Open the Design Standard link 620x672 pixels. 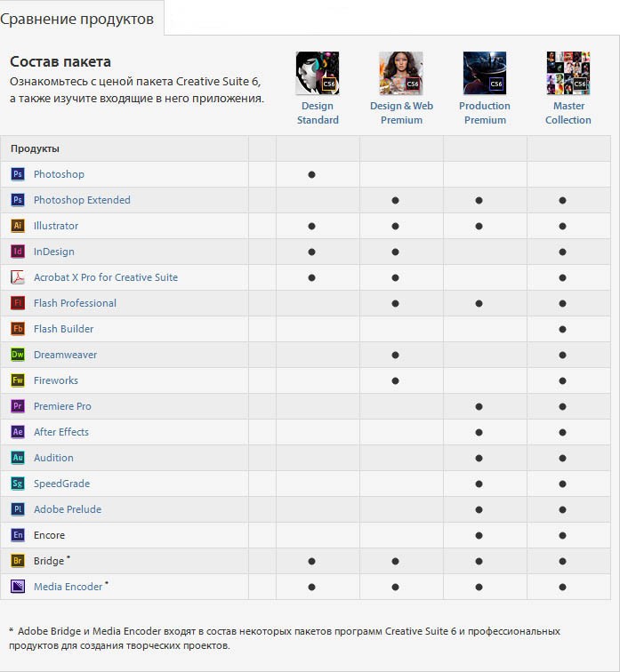click(318, 113)
